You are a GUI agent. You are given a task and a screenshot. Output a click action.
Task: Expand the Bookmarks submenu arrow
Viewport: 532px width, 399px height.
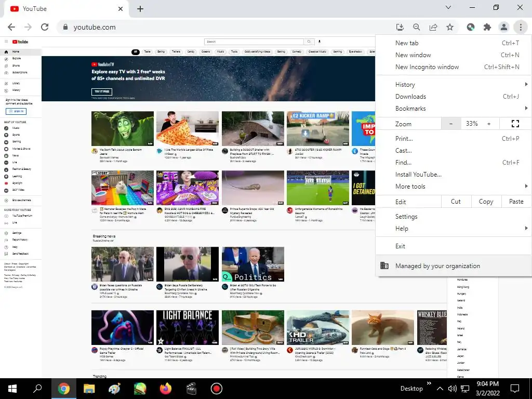pyautogui.click(x=526, y=108)
